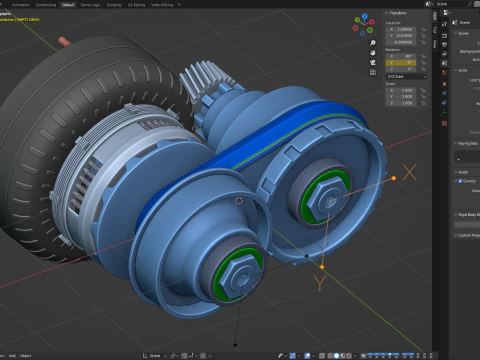The height and width of the screenshot is (360, 480).
Task: Collapse the Scene panel in properties
Action: [456, 33]
